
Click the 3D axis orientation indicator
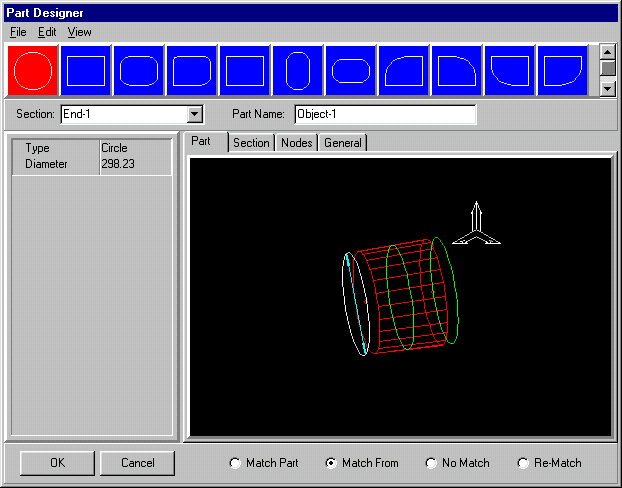click(x=476, y=225)
